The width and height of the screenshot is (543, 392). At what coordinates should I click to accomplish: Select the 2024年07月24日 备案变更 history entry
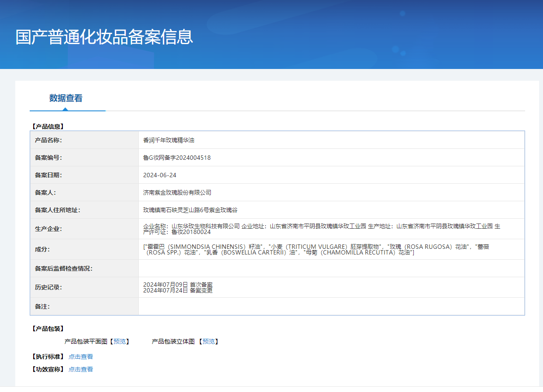[x=178, y=290]
